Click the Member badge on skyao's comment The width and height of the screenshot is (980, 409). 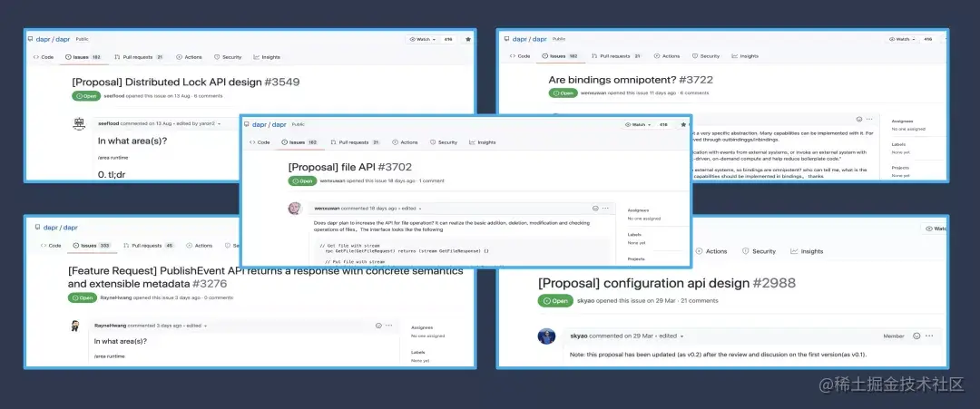click(x=894, y=336)
